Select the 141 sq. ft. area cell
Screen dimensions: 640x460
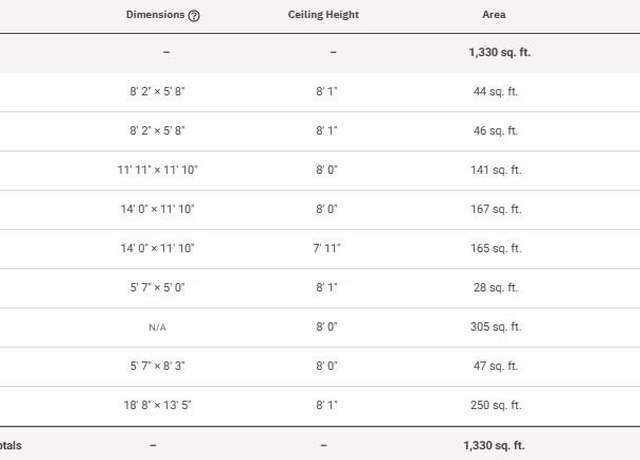[496, 170]
